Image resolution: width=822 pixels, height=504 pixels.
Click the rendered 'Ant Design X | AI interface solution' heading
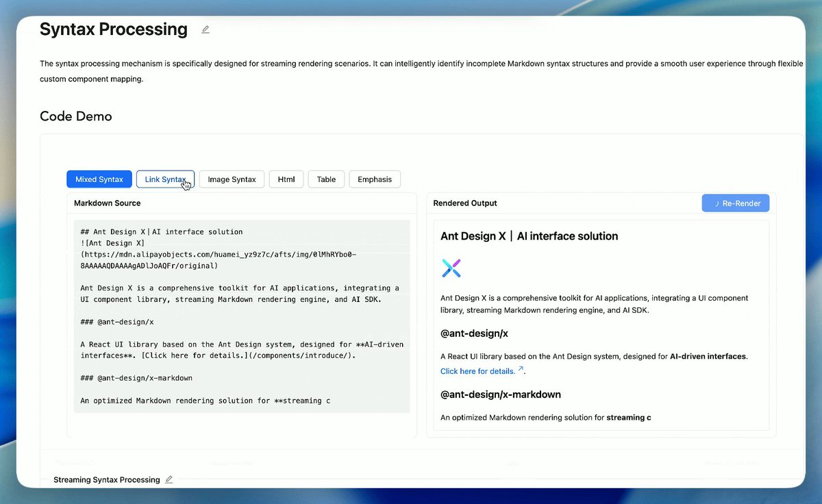[x=530, y=236]
